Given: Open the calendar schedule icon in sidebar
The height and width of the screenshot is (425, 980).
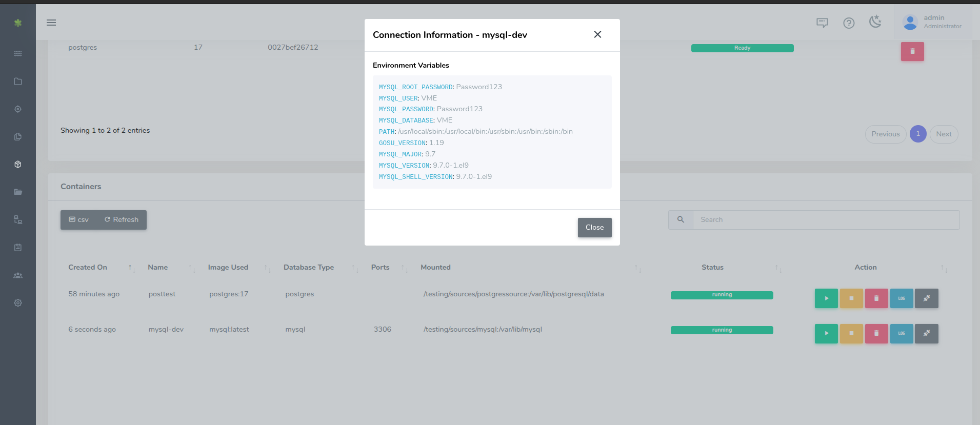Looking at the screenshot, I should coord(18,248).
